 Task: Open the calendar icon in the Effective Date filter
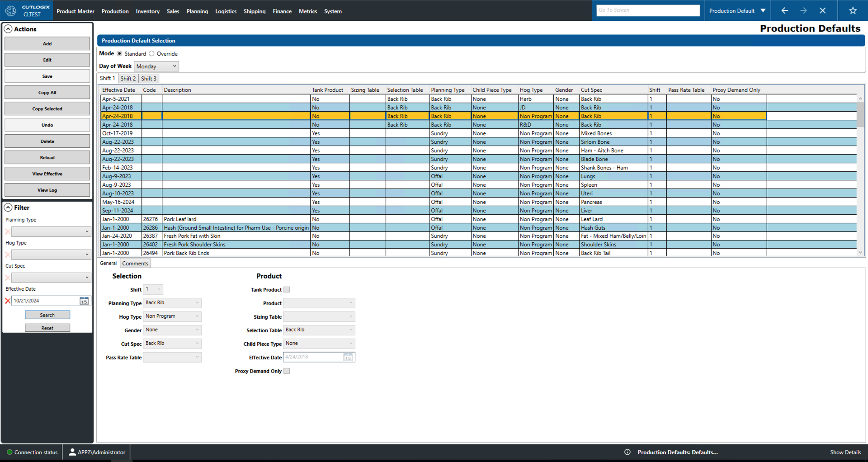84,301
